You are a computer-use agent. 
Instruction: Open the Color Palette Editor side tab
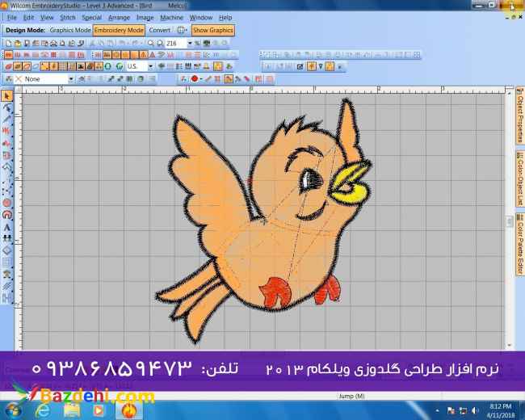point(519,247)
